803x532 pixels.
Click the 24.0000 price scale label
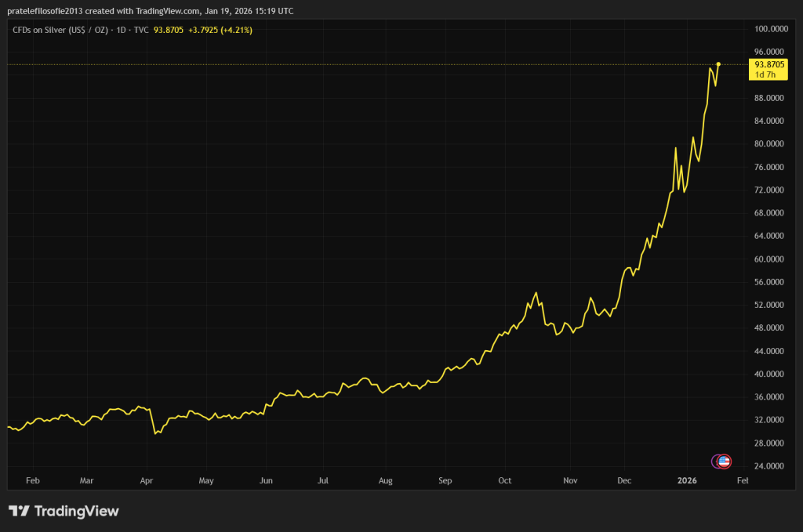769,465
